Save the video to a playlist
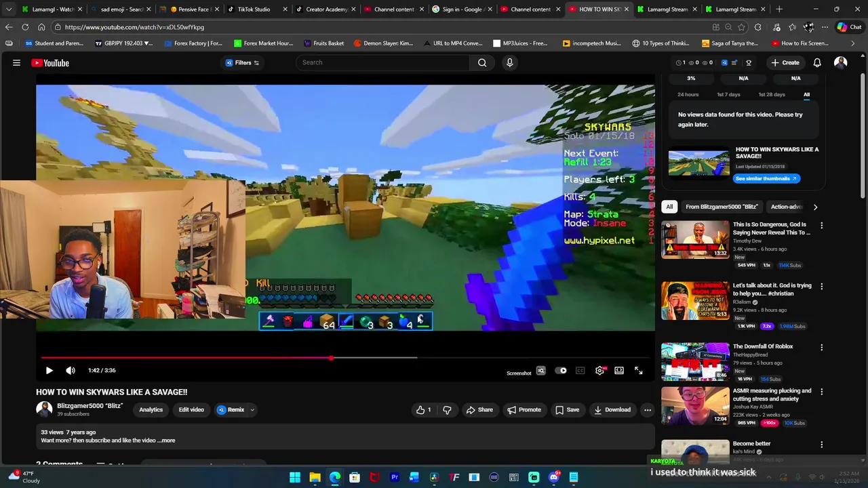868x488 pixels. click(567, 409)
